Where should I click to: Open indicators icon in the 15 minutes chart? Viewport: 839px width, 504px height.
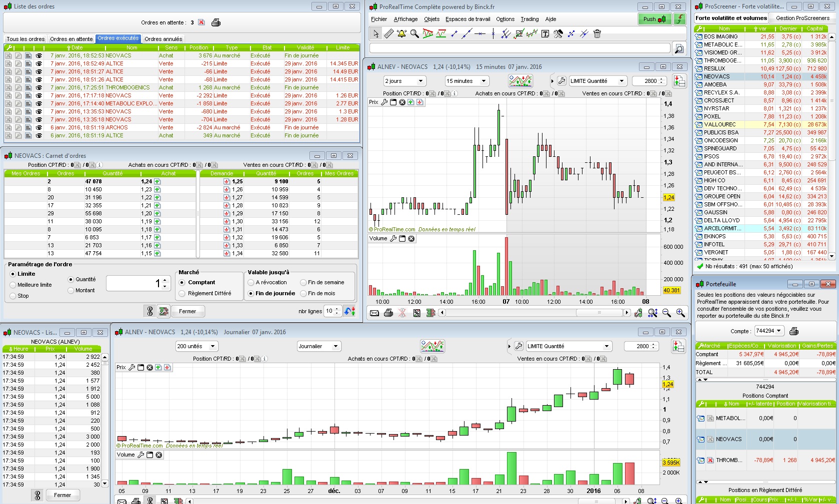click(x=520, y=80)
